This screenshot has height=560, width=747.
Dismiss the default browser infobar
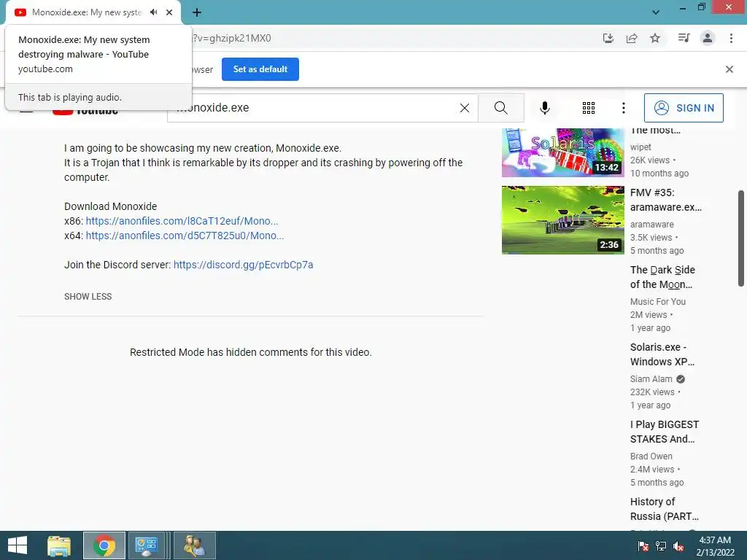coord(729,69)
